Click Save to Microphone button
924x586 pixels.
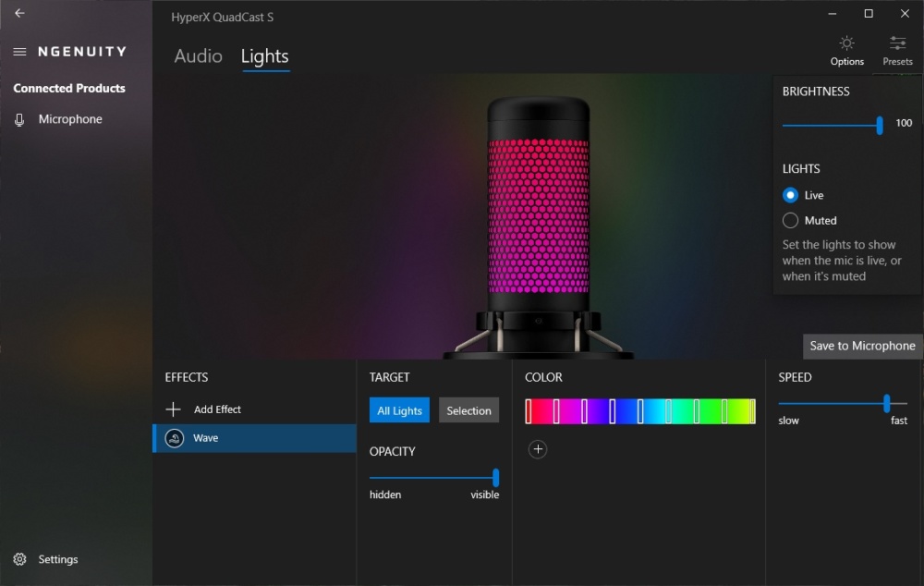point(862,346)
